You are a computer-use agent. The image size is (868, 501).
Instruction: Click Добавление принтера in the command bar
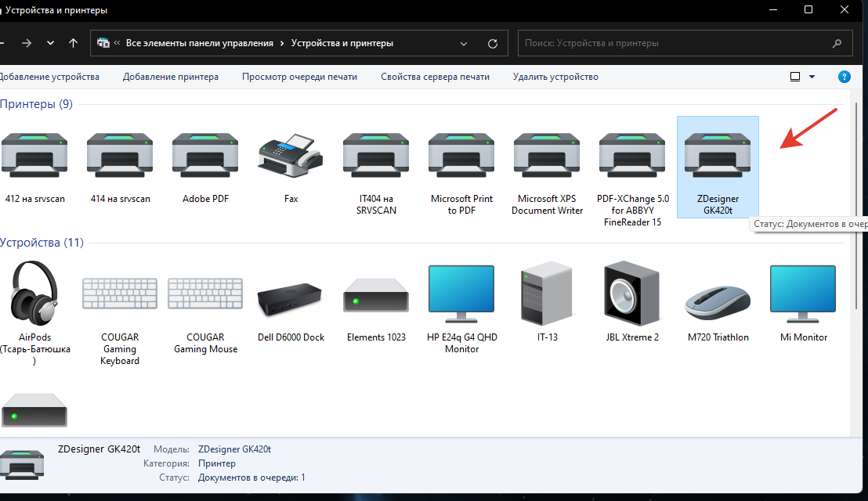pos(171,77)
